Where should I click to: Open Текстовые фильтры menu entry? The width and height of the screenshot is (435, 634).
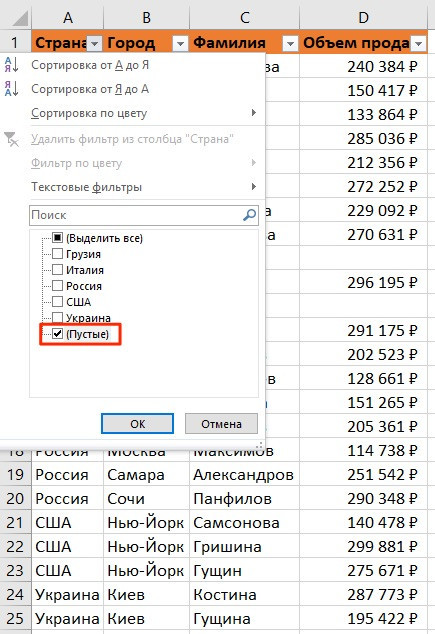click(87, 187)
